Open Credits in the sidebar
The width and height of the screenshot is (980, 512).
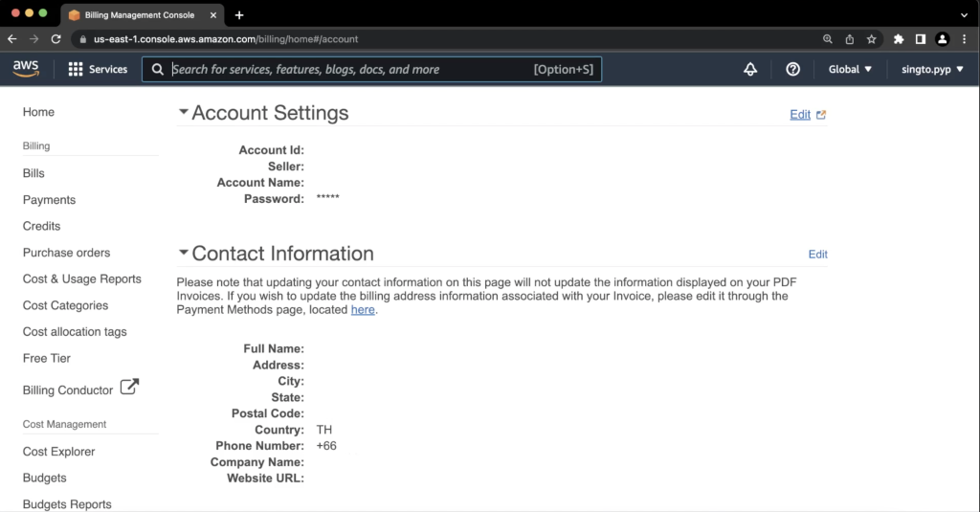[42, 226]
